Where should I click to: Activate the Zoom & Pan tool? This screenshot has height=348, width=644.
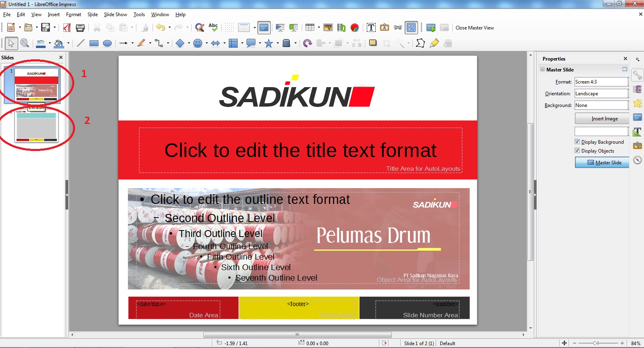pyautogui.click(x=25, y=43)
